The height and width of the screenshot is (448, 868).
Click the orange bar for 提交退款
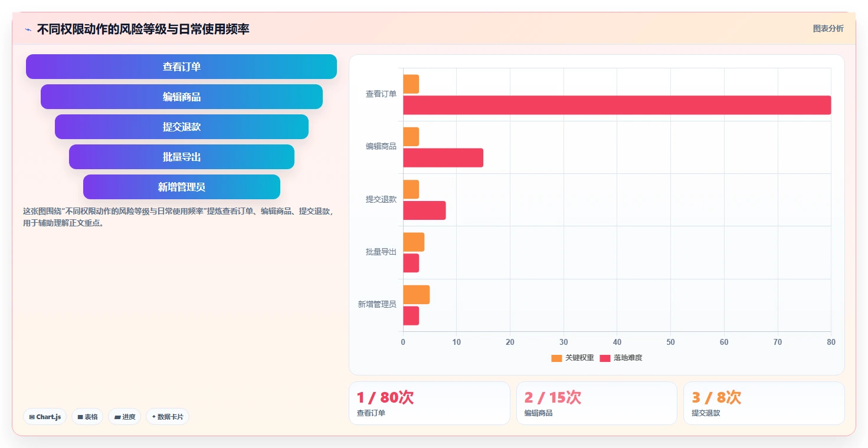411,189
